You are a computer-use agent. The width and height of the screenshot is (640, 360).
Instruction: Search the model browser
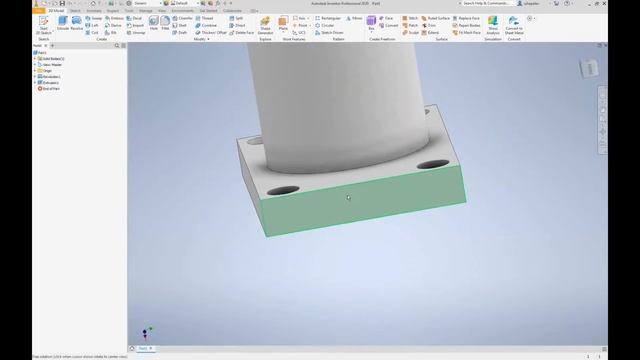click(117, 46)
